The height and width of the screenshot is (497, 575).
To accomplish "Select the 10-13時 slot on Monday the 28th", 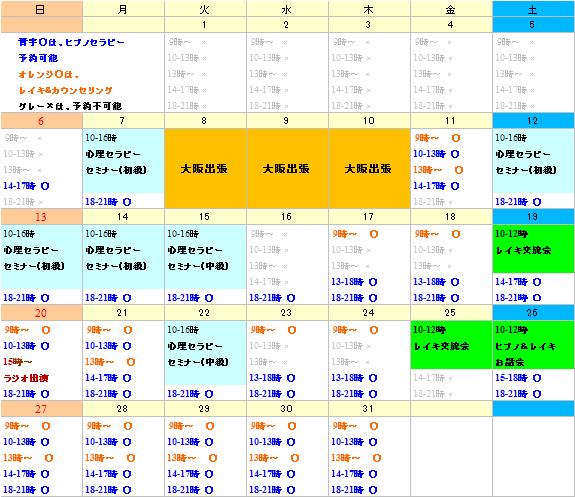I will [108, 442].
